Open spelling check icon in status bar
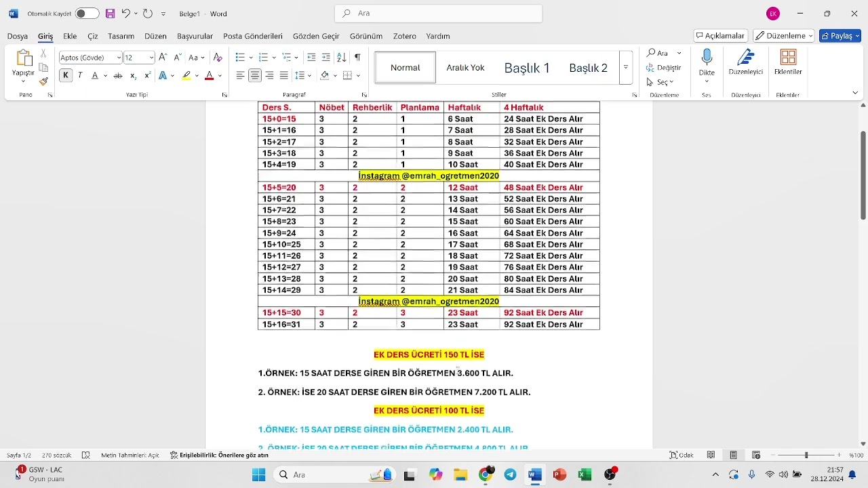 tap(86, 455)
